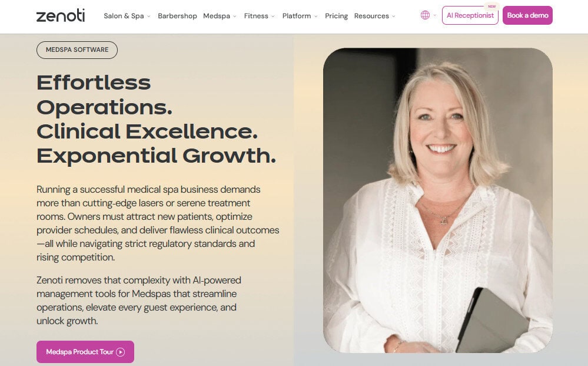Click the AI Receptionist button

coord(470,16)
